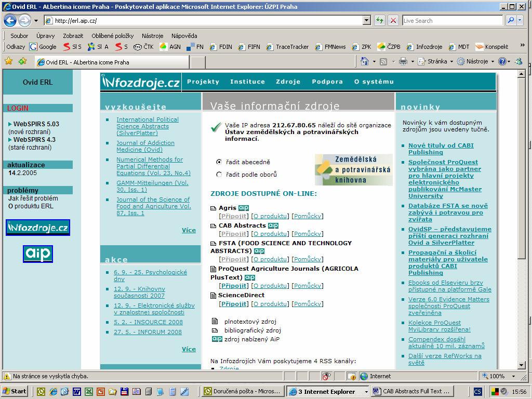The width and height of the screenshot is (532, 399).
Task: Open the Favorites Center star icon
Action: pyautogui.click(x=9, y=61)
